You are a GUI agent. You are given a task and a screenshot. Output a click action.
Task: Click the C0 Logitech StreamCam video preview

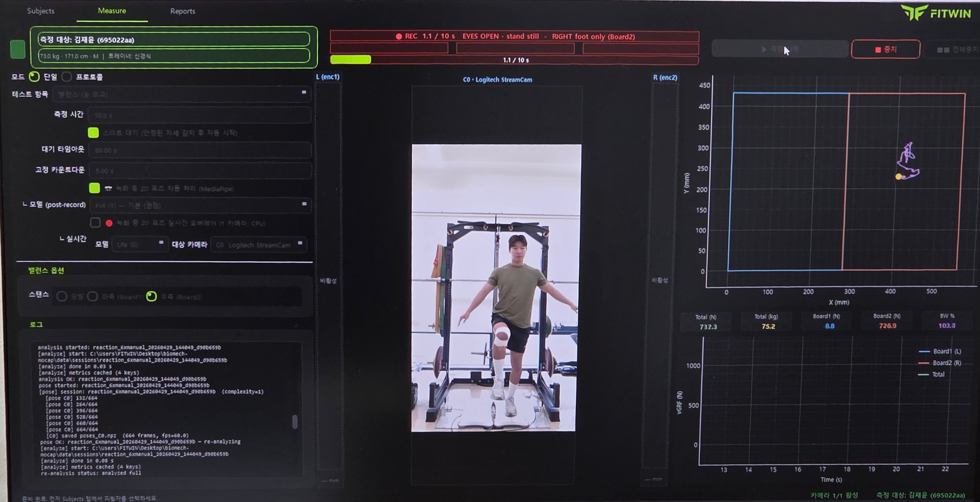496,288
